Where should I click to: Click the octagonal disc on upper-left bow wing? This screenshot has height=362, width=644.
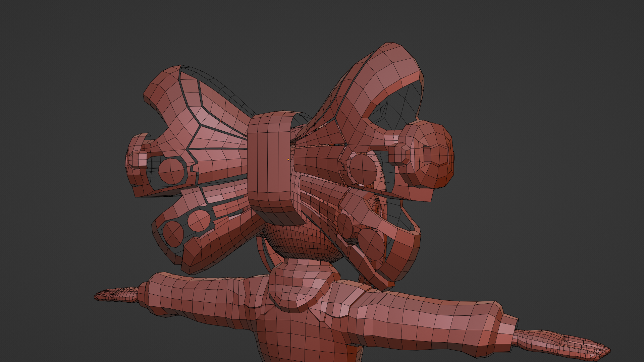tap(171, 171)
